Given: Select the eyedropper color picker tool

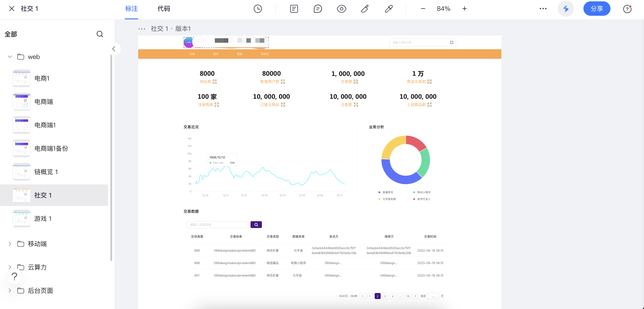Looking at the screenshot, I should pos(389,9).
